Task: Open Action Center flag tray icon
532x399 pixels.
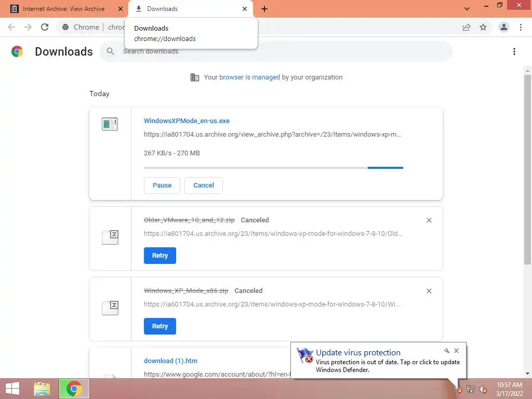Action: (x=458, y=389)
